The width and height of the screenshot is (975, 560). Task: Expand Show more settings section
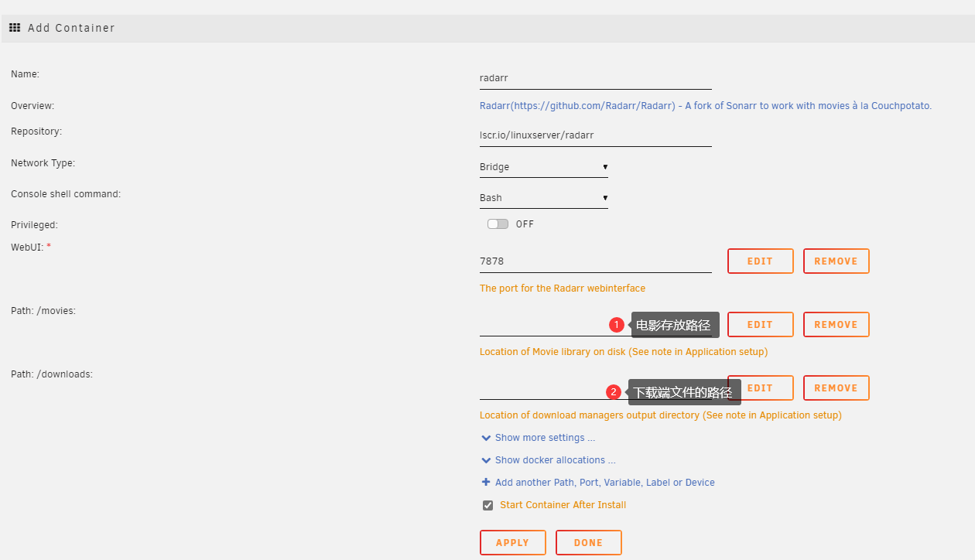545,438
